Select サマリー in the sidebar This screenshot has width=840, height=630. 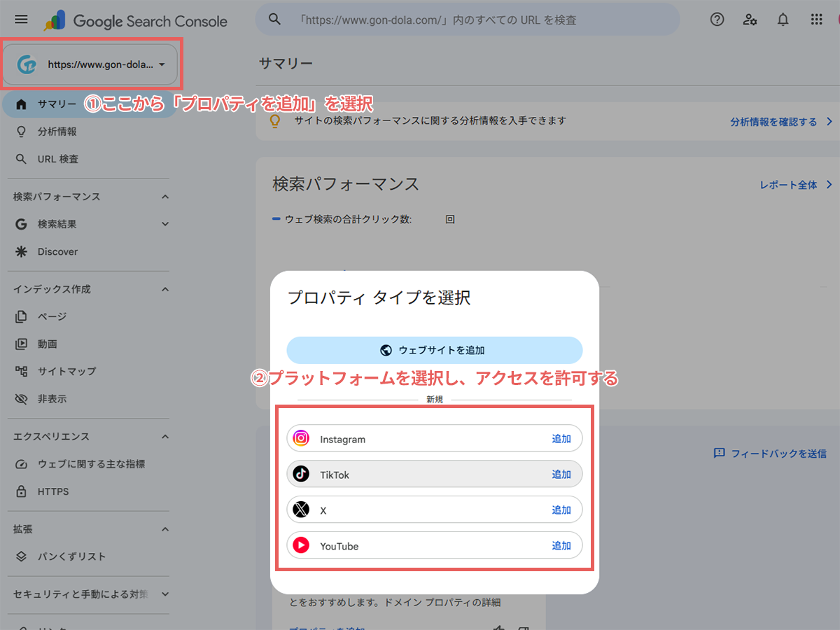(90, 104)
